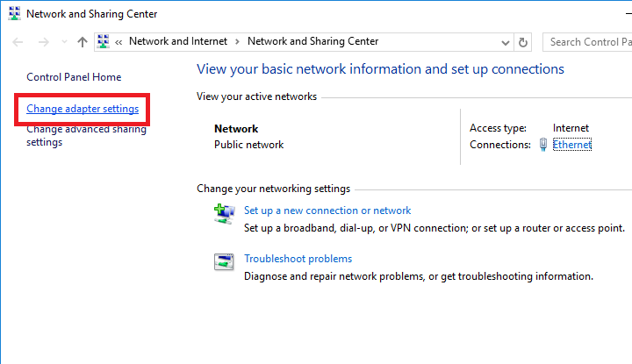This screenshot has height=364, width=632.
Task: Focus the Search Control Panel field
Action: 587,41
